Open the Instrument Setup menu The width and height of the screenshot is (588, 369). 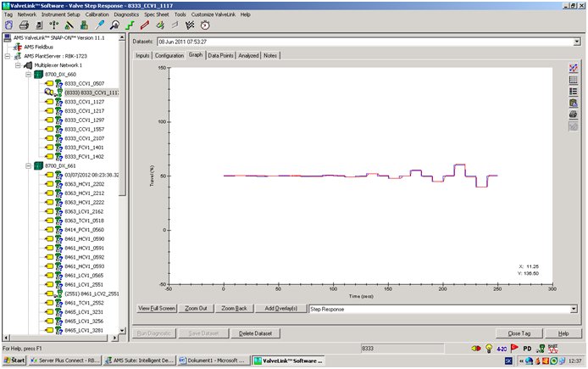pos(61,14)
